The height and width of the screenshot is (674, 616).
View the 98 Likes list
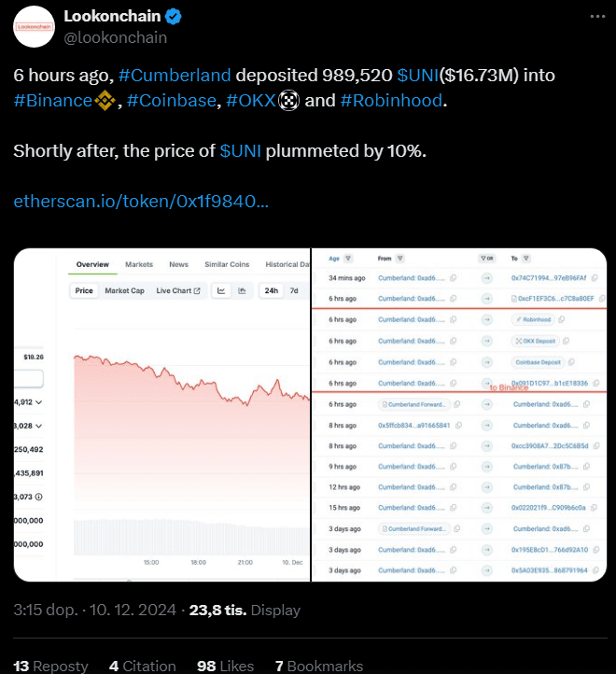(225, 666)
